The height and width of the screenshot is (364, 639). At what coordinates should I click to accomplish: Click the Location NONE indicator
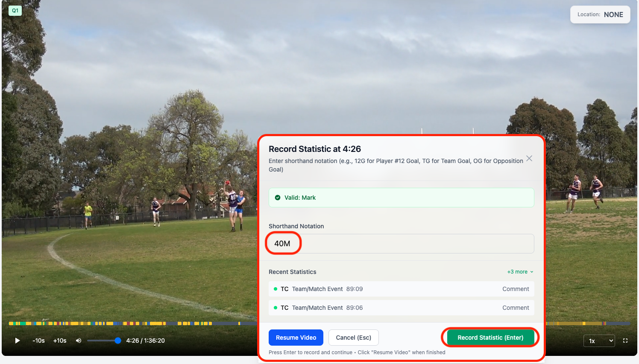coord(600,15)
